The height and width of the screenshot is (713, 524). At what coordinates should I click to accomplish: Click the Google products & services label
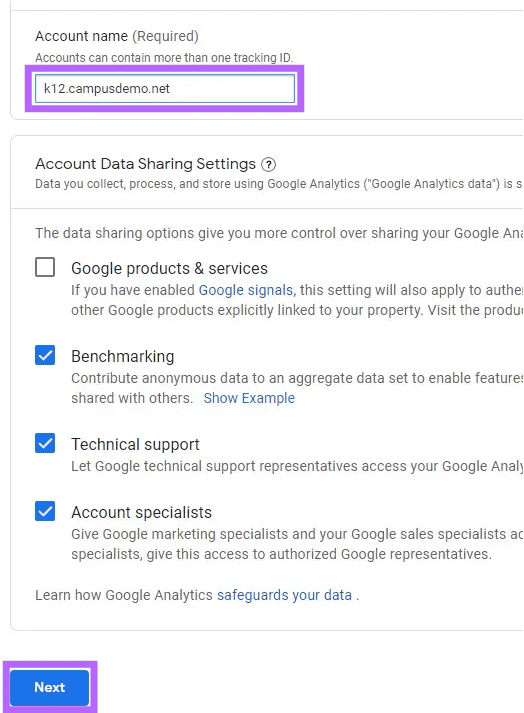pos(169,268)
